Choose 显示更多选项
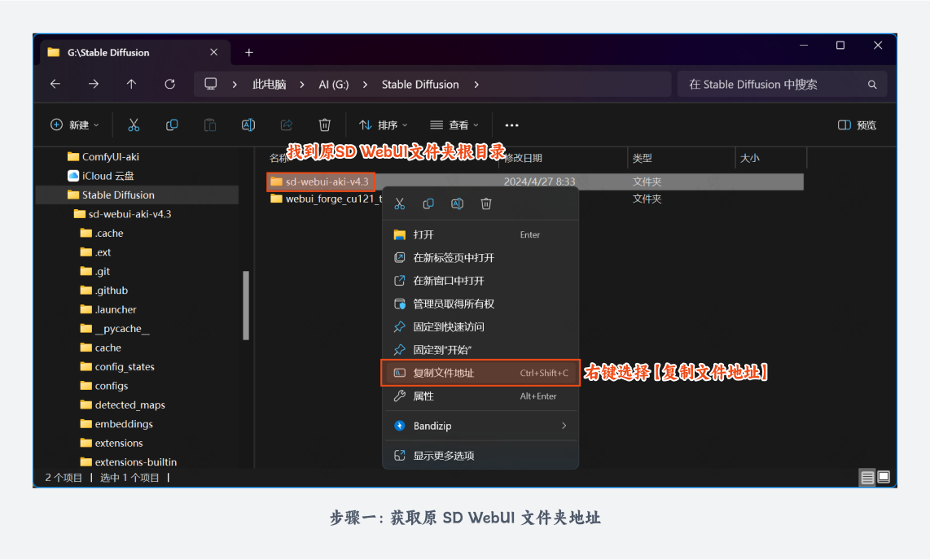930x560 pixels. point(480,455)
